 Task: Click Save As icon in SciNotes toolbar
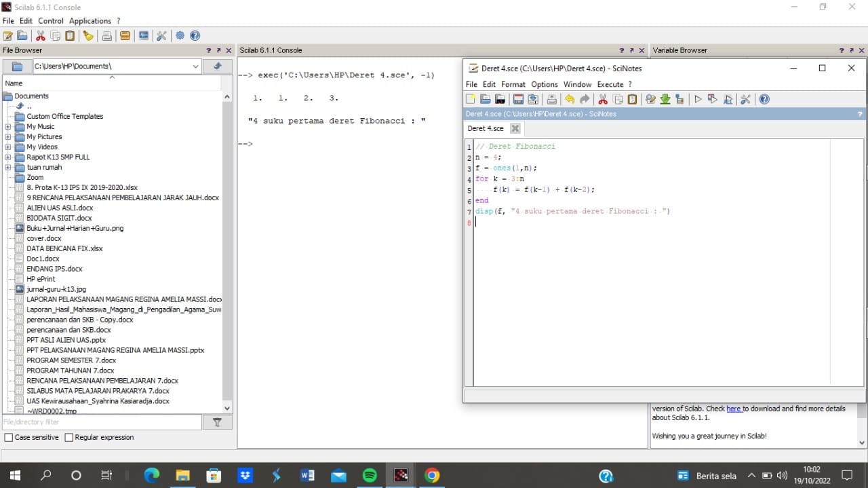coord(533,99)
